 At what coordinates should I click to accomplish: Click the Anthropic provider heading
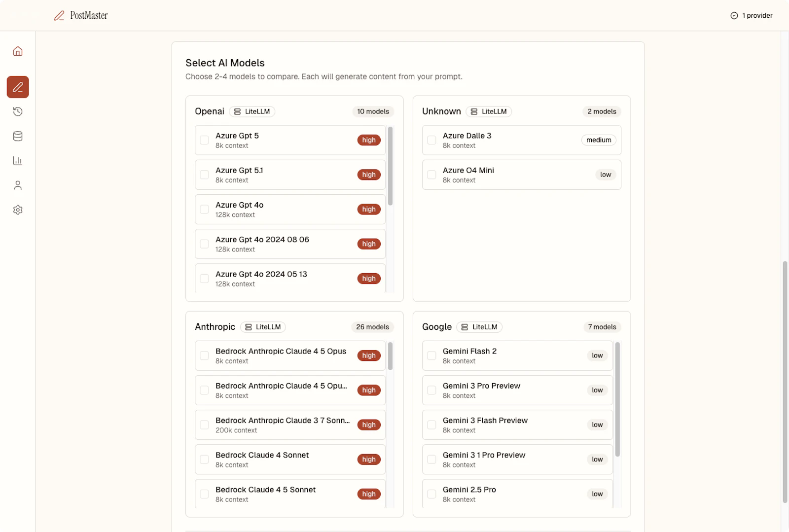click(x=215, y=327)
